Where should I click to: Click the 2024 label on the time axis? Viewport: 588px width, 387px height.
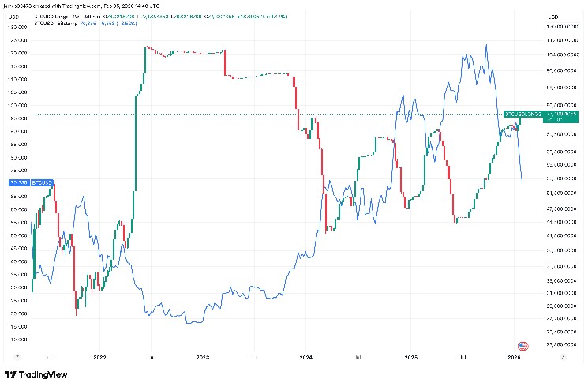pyautogui.click(x=306, y=358)
